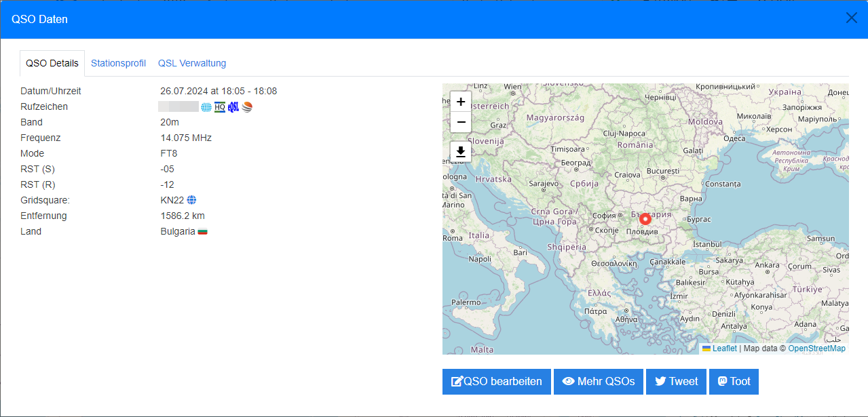
Task: Click the Bulgaria flag icon
Action: pyautogui.click(x=202, y=232)
